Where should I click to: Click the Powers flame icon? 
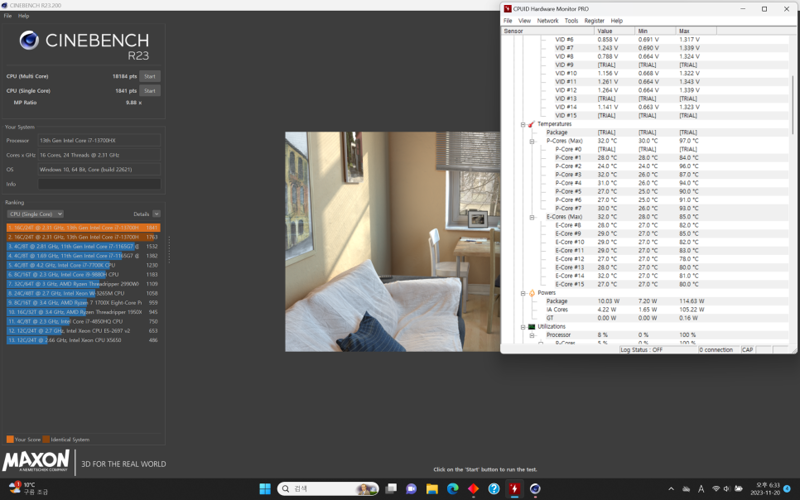tap(532, 293)
